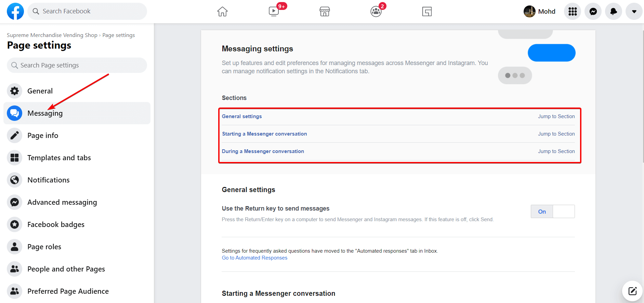Open the Messenger icon in the top bar

pos(593,11)
